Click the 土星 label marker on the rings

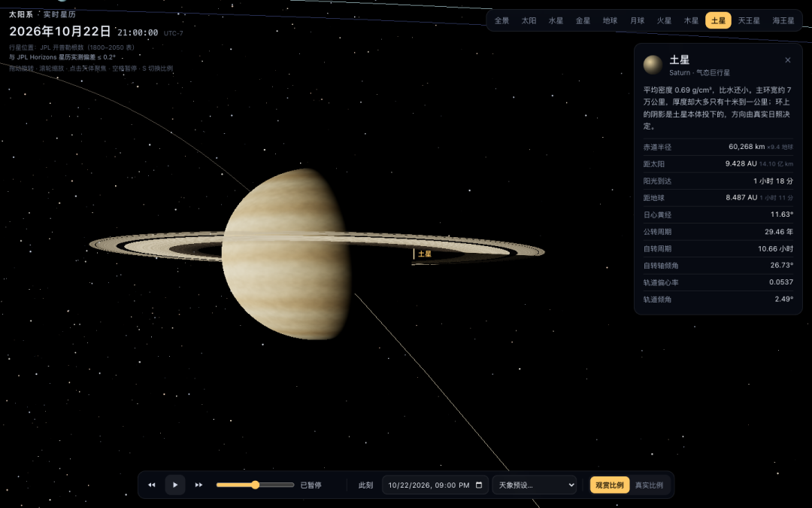pos(425,254)
